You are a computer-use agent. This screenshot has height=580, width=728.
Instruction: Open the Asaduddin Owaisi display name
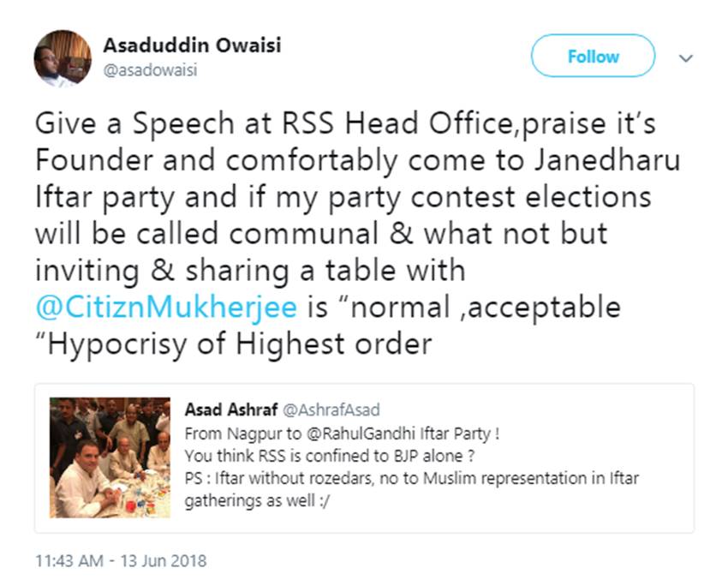[x=191, y=45]
